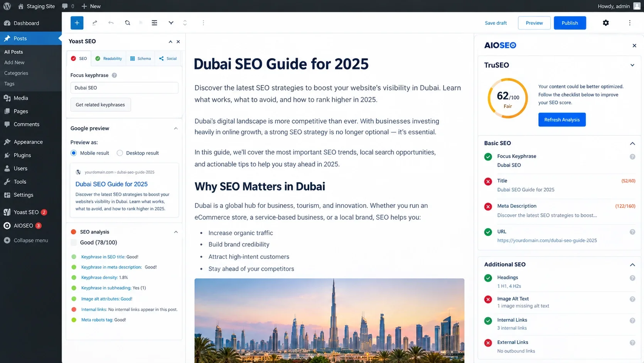Image resolution: width=644 pixels, height=363 pixels.
Task: Click the WordPress logo in admin bar
Action: coord(7,6)
